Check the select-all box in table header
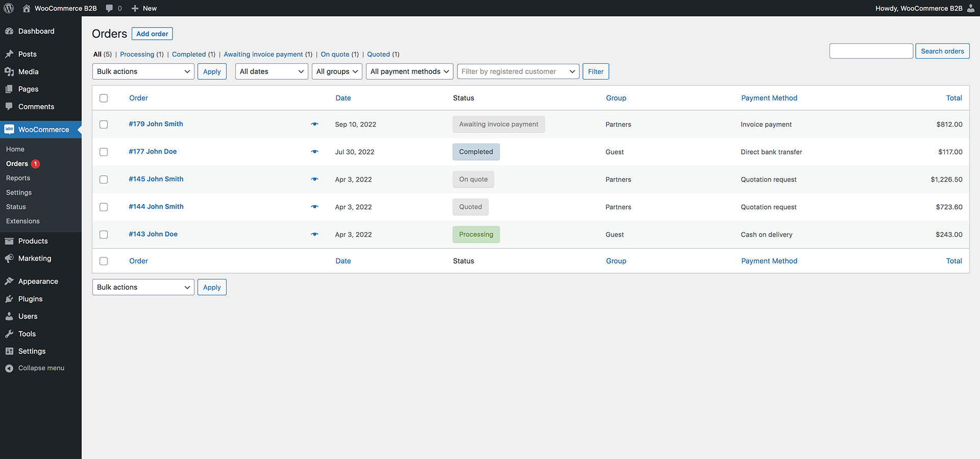 [104, 98]
